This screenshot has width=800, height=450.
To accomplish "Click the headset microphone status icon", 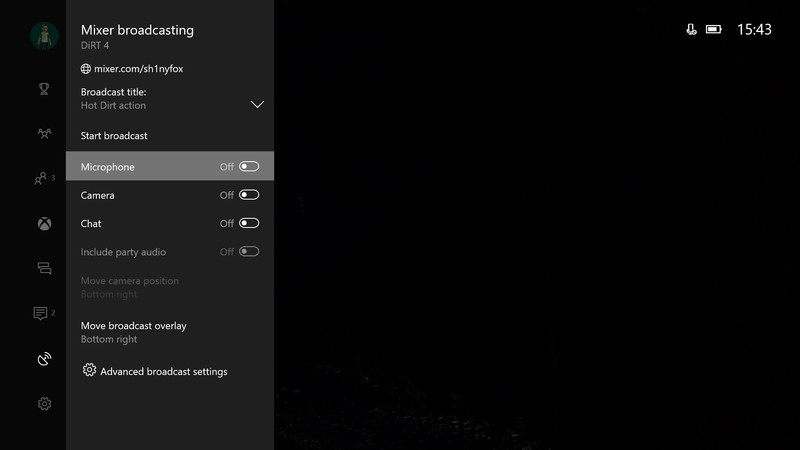I will click(x=691, y=30).
